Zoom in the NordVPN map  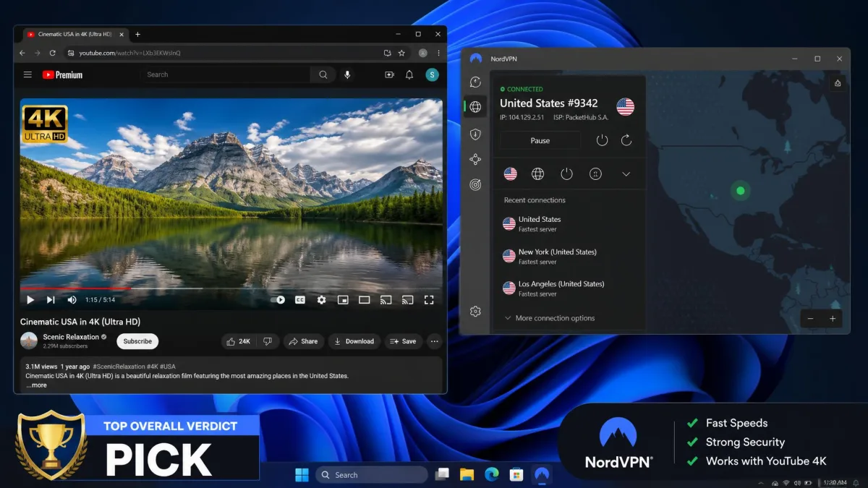[833, 319]
